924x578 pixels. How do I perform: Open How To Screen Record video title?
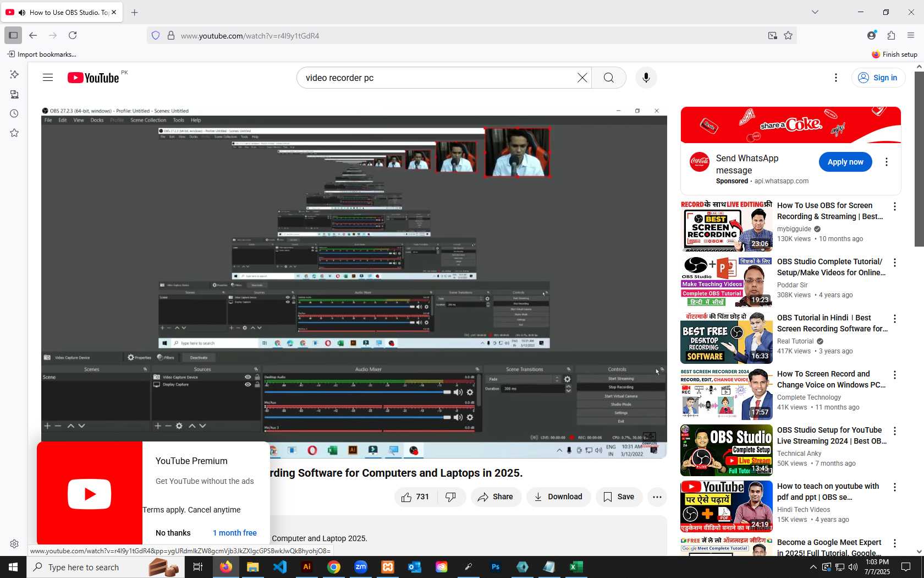[832, 379]
